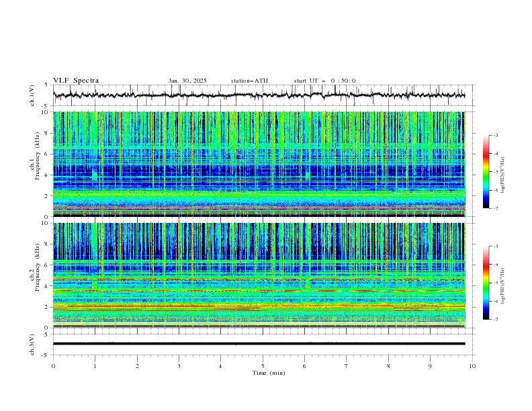Screen dimensions: 532x411
Task: Click the "-5" tick on ch.1(V) axis
Action: click(x=46, y=106)
